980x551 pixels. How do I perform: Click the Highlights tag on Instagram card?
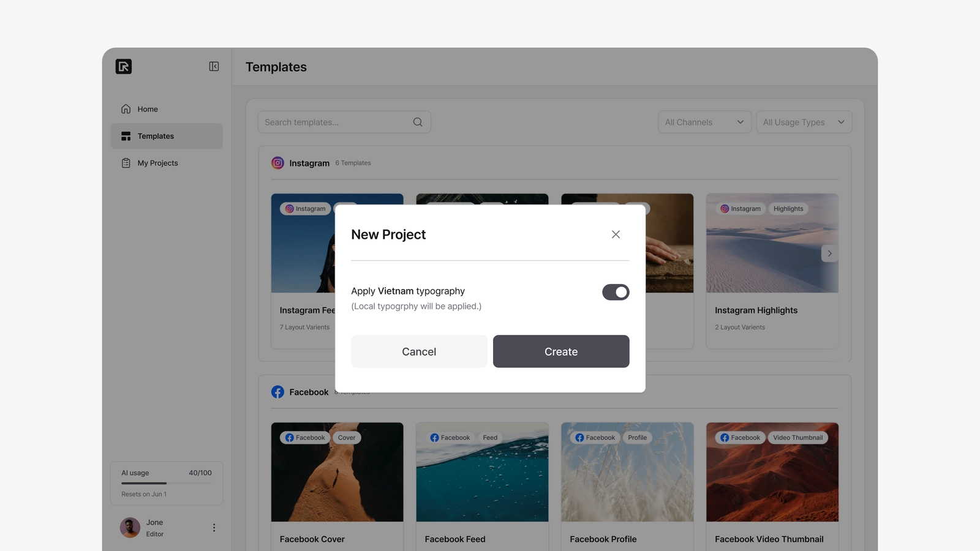point(788,209)
